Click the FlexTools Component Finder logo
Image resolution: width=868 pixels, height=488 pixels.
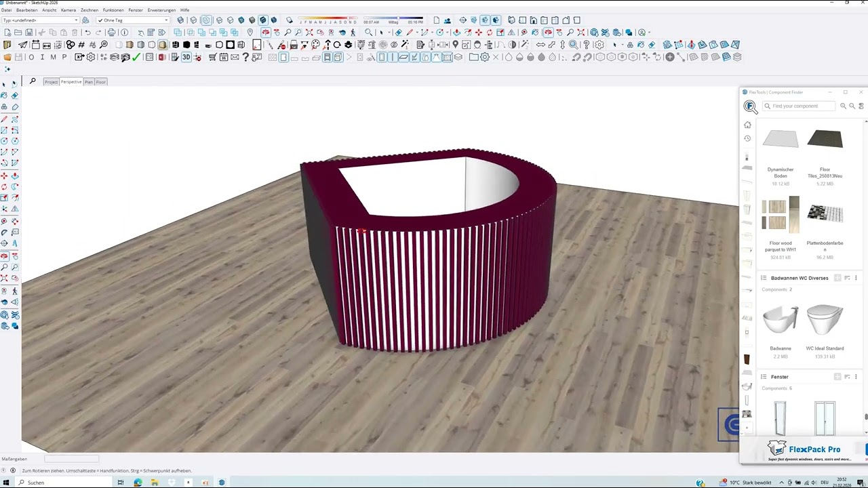click(x=749, y=106)
